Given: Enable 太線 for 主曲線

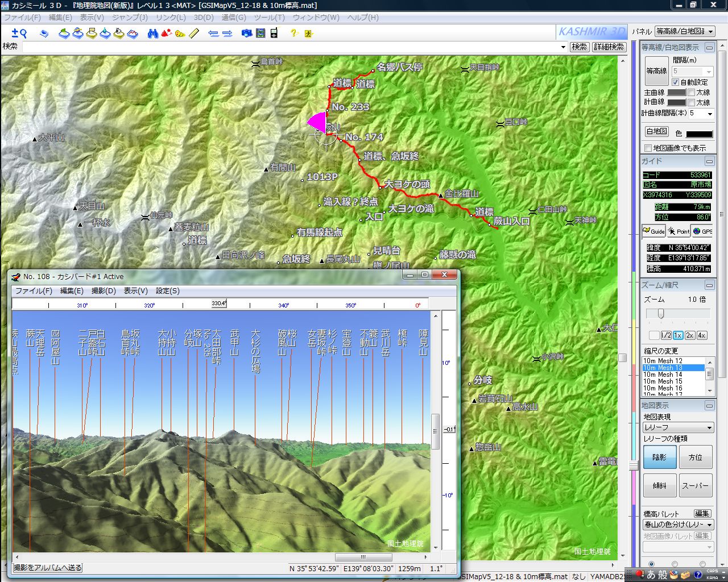Looking at the screenshot, I should pyautogui.click(x=691, y=92).
